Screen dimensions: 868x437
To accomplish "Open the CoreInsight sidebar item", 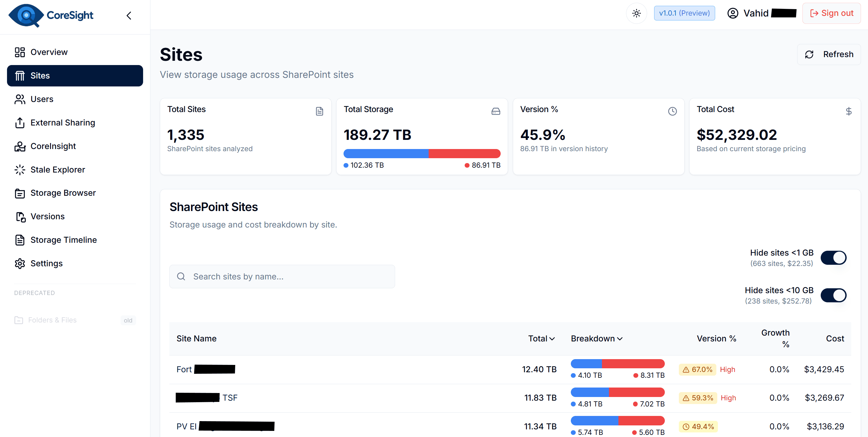I will pyautogui.click(x=53, y=146).
